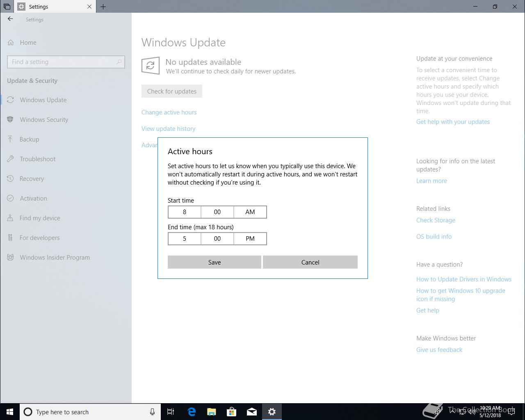Open the Activation section
Screen dimensions: 525x420
66,199
